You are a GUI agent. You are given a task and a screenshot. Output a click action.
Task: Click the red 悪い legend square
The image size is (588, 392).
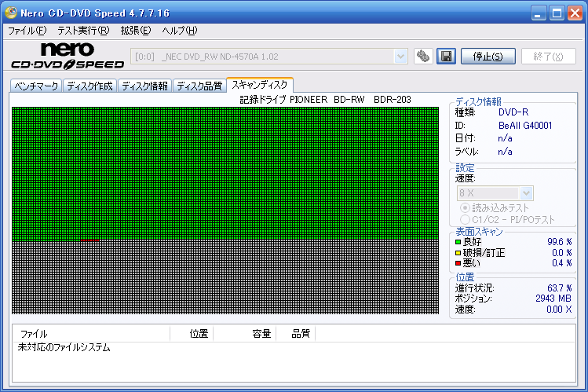click(458, 263)
